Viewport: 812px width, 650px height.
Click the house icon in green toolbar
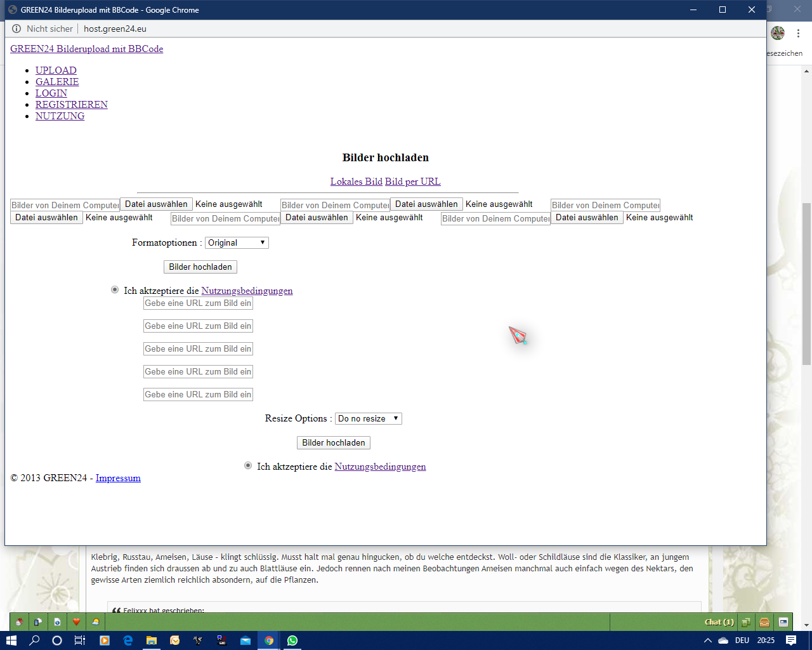(19, 622)
